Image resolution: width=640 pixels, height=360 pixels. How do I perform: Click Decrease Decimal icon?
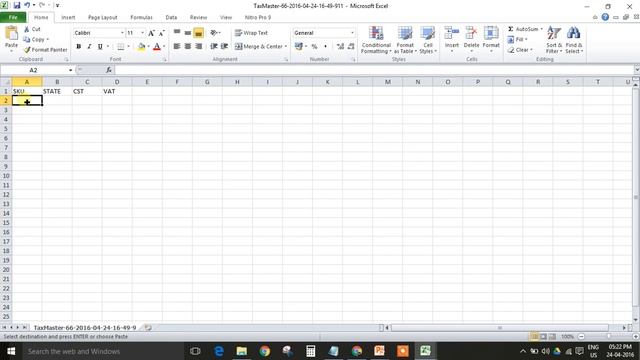click(x=351, y=47)
